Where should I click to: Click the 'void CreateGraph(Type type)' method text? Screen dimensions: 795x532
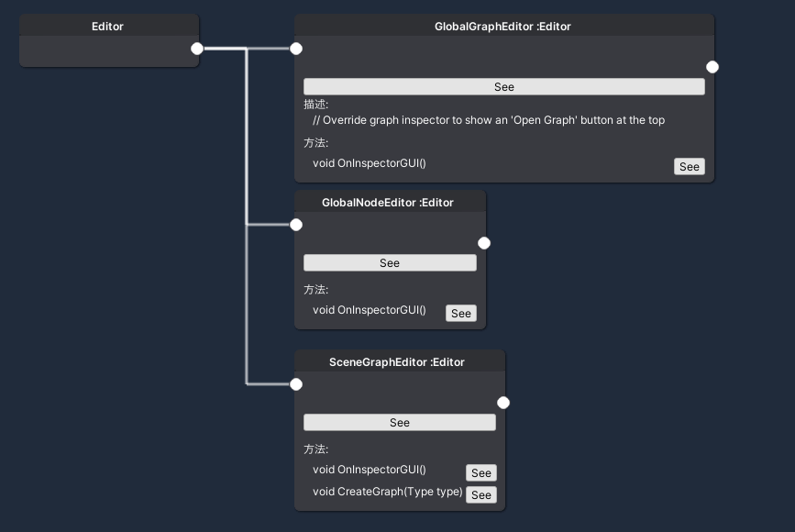point(387,492)
